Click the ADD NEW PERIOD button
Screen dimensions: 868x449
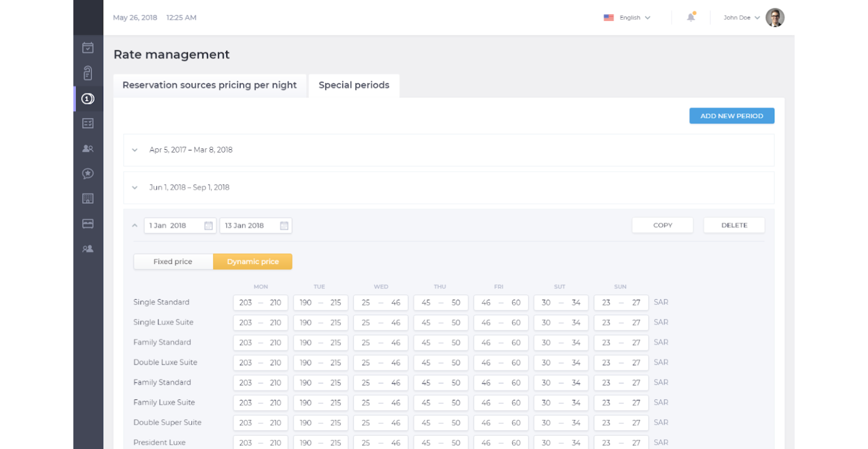[731, 116]
